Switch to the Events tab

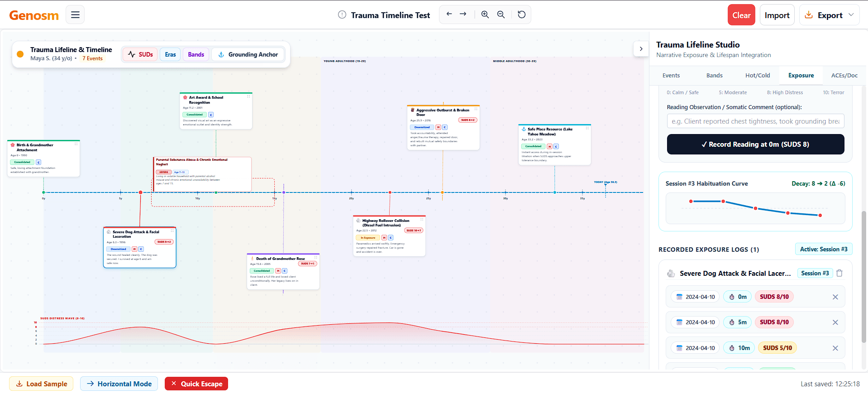tap(671, 76)
